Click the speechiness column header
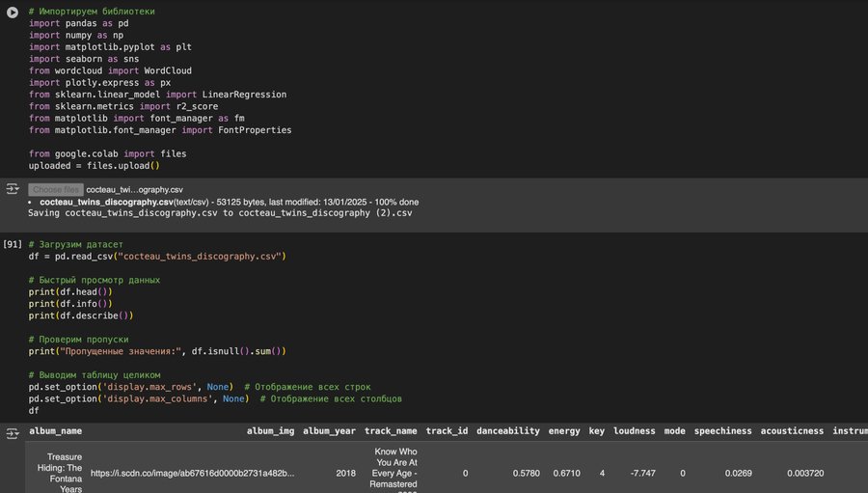 (721, 430)
